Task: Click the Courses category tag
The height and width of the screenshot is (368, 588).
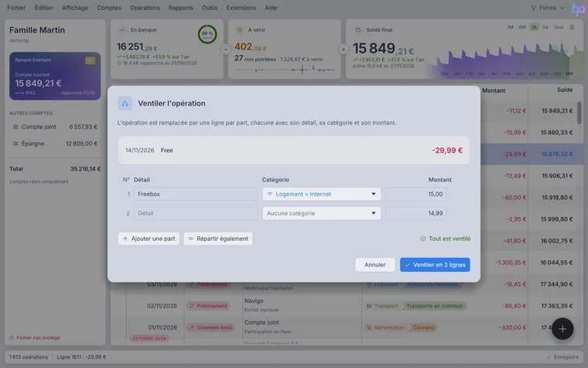Action: coord(423,328)
